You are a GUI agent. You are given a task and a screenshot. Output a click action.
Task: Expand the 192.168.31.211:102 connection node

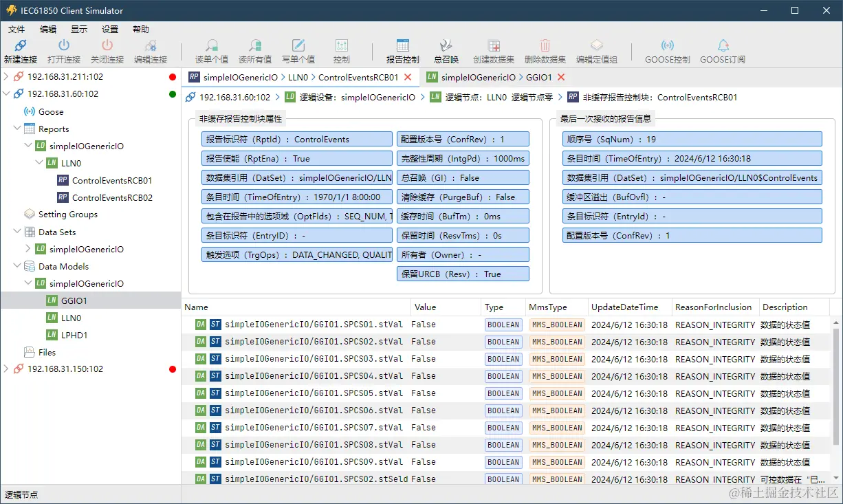(x=6, y=77)
